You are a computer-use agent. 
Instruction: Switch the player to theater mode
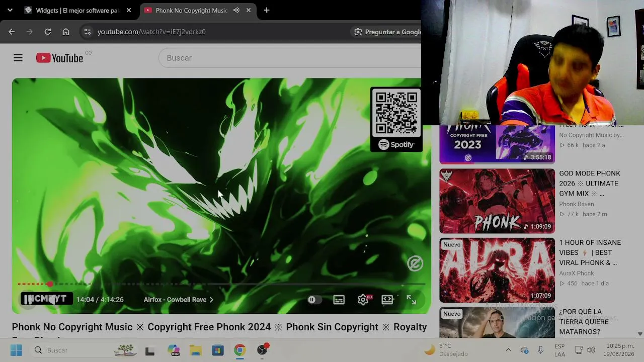point(387,300)
